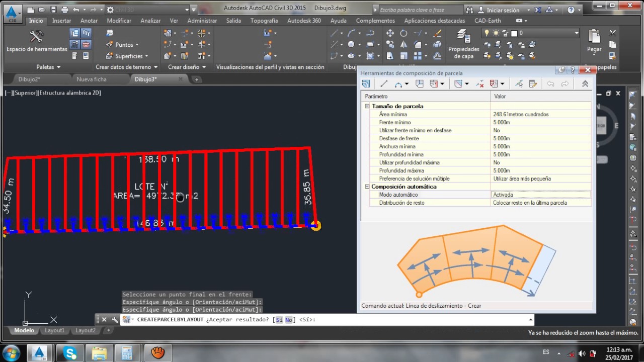
Task: Open Propiedades de capa manager
Action: pyautogui.click(x=463, y=44)
